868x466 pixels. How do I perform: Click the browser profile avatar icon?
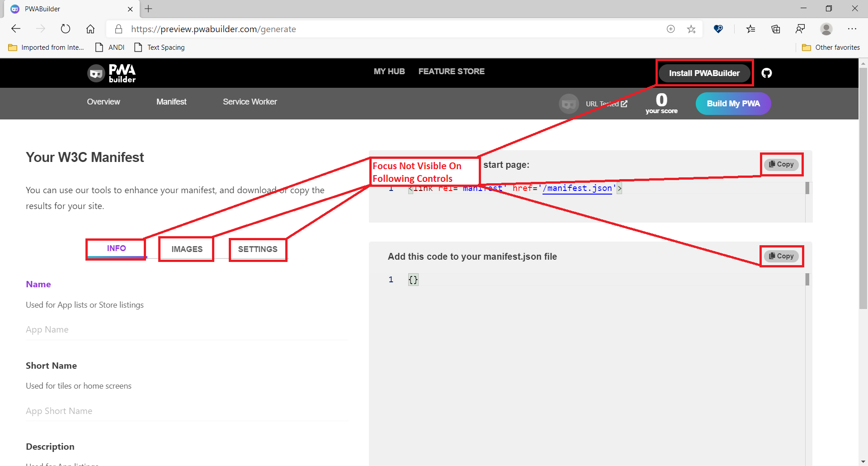click(826, 29)
